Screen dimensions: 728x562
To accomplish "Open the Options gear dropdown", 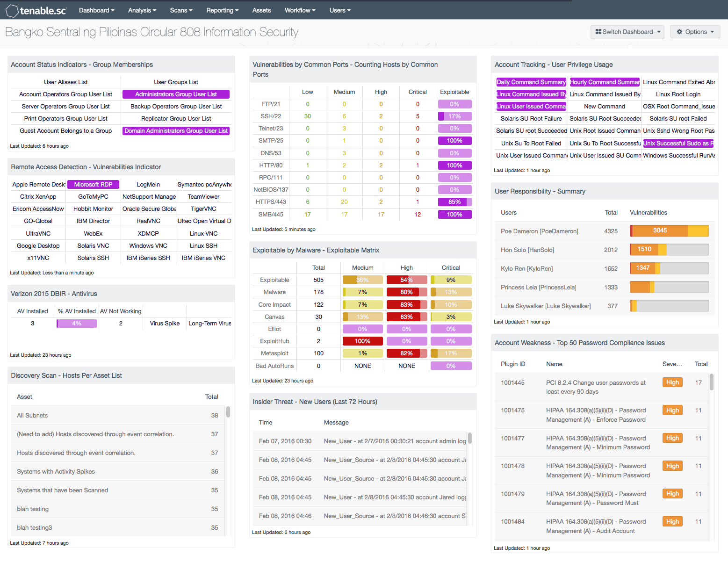I will coord(695,32).
